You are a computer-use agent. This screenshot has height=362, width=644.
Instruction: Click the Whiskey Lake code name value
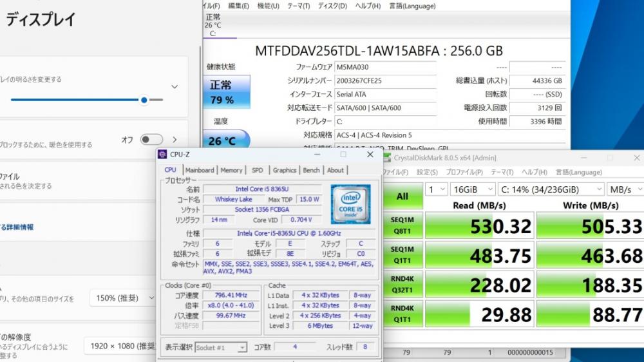(x=233, y=199)
